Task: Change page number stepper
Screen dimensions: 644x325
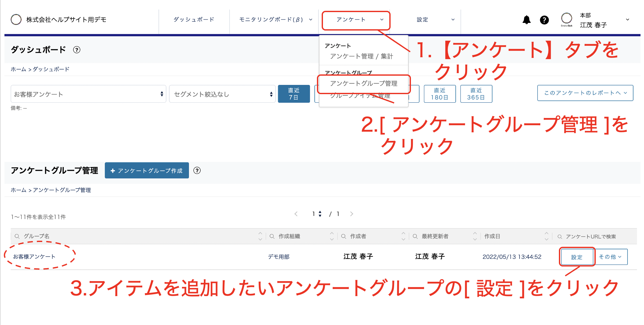Action: pyautogui.click(x=317, y=214)
